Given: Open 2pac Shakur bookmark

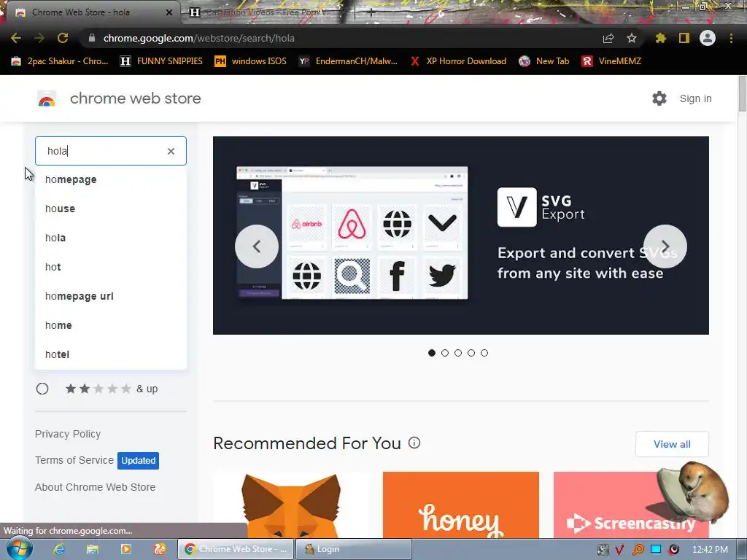Looking at the screenshot, I should (x=60, y=61).
